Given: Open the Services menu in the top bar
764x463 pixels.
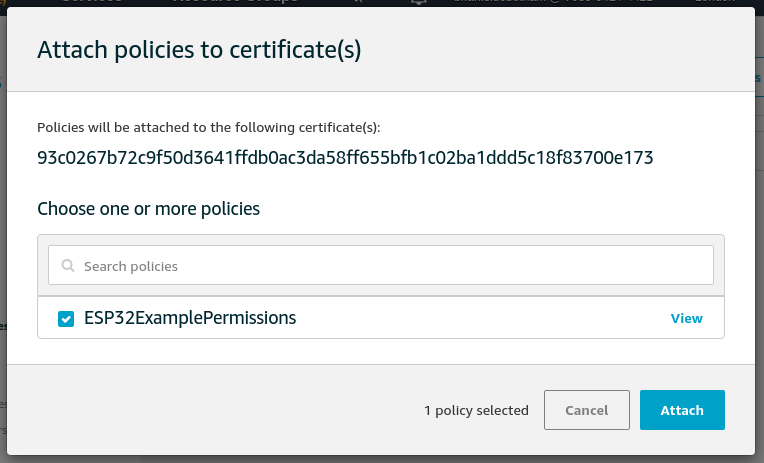Looking at the screenshot, I should tap(93, 2).
